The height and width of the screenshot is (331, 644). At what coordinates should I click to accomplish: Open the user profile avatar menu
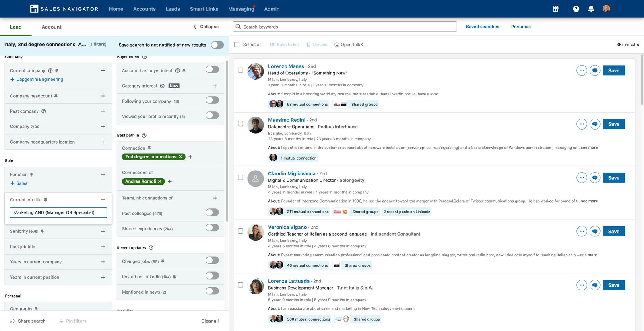click(x=606, y=9)
